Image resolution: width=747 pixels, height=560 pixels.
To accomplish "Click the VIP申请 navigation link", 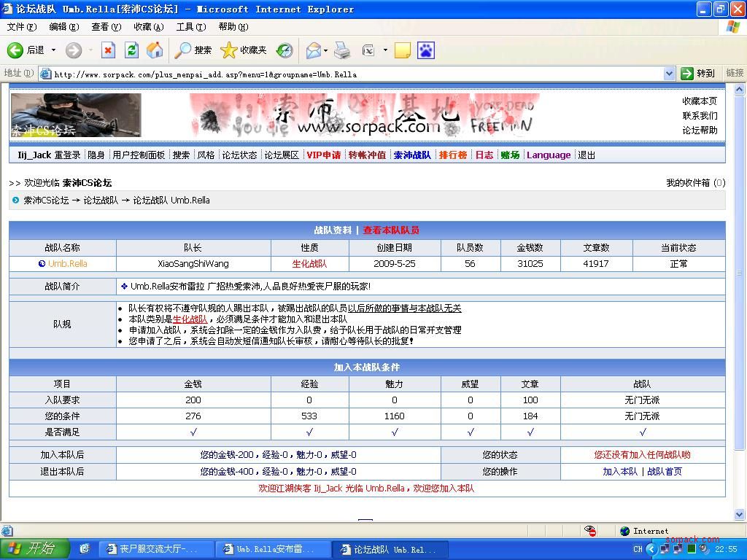I will [x=323, y=155].
